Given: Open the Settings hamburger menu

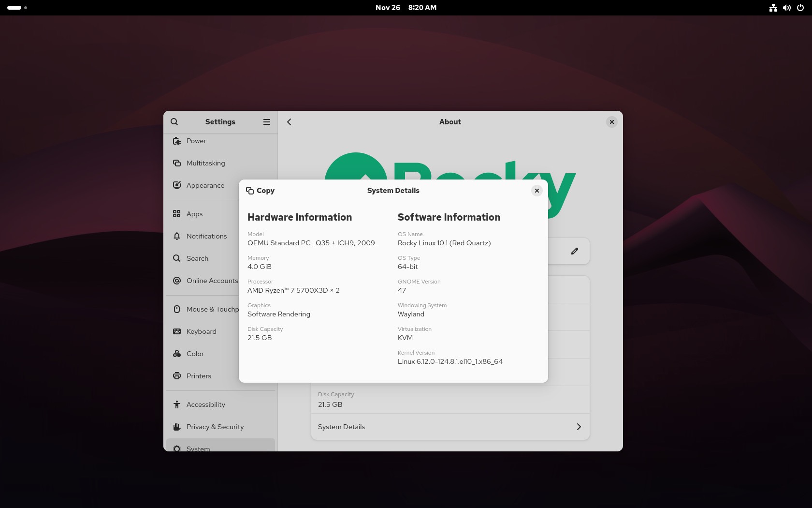Looking at the screenshot, I should pos(266,122).
